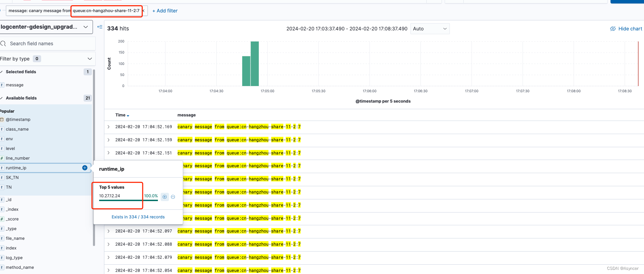Click the tallest histogram bar before 17:05:00
Image resolution: width=644 pixels, height=274 pixels.
pyautogui.click(x=255, y=64)
